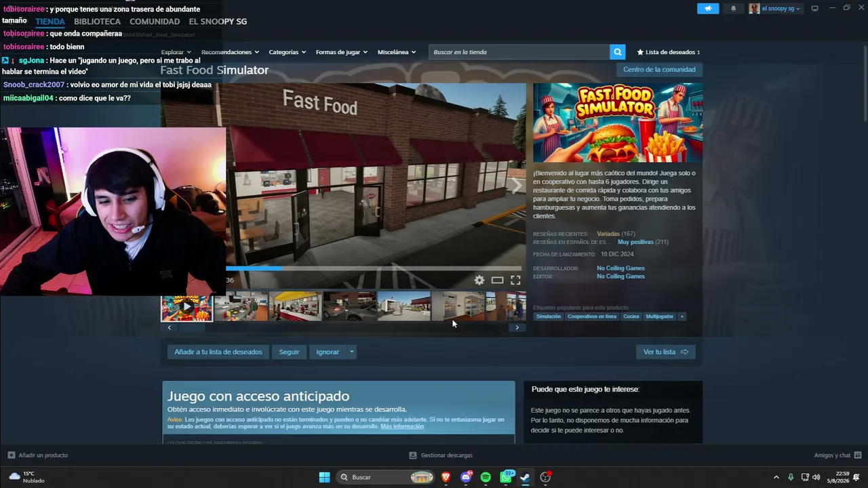The width and height of the screenshot is (868, 488).
Task: Open Lista de deseados link
Action: point(669,52)
